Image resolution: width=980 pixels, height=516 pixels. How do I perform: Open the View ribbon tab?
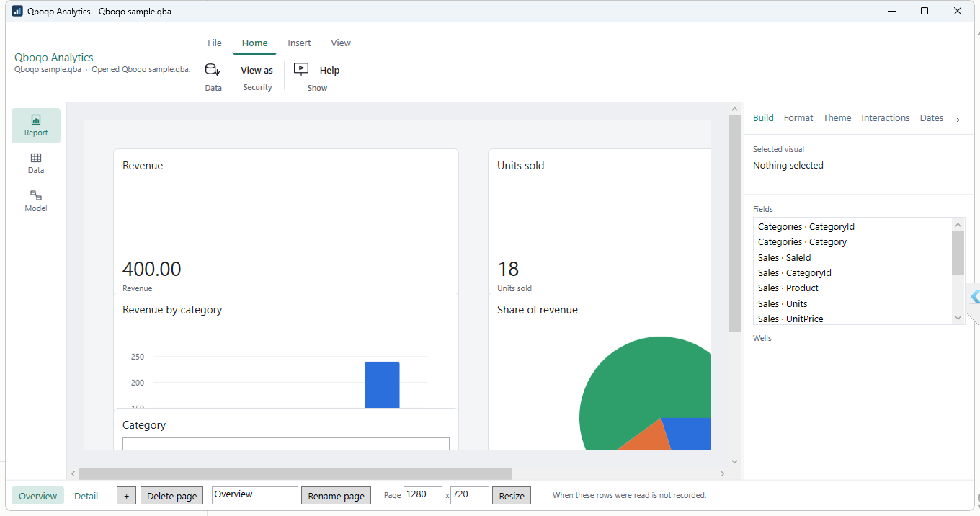(x=341, y=43)
